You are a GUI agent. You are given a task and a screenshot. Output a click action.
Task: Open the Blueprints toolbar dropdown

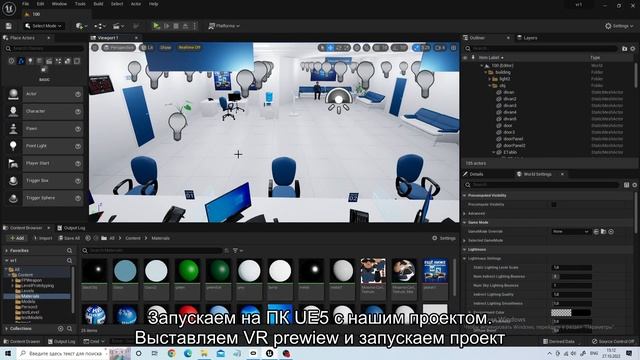(100, 26)
